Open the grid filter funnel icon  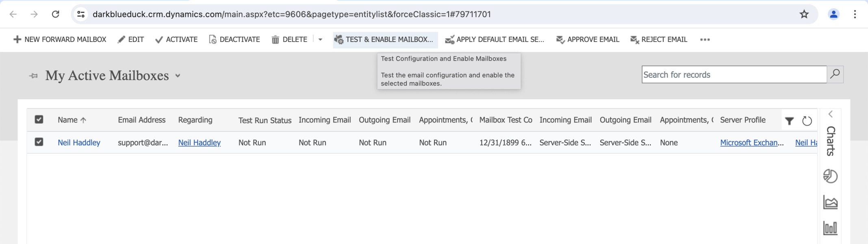[x=789, y=121]
